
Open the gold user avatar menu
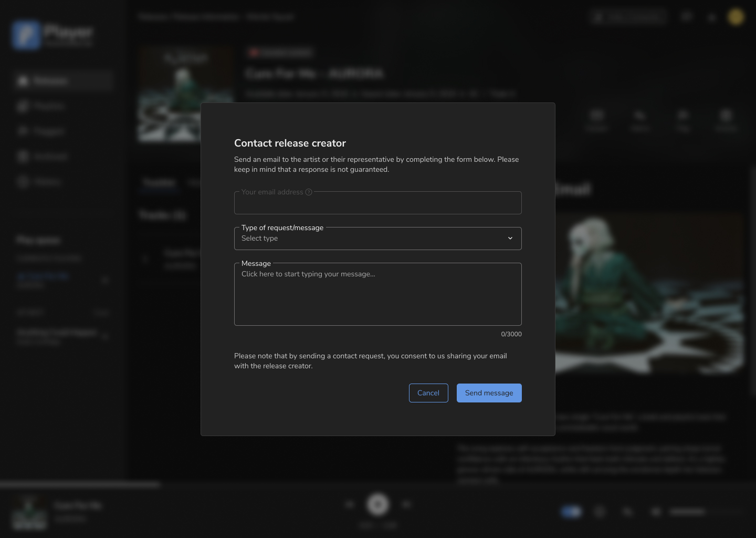(x=736, y=17)
